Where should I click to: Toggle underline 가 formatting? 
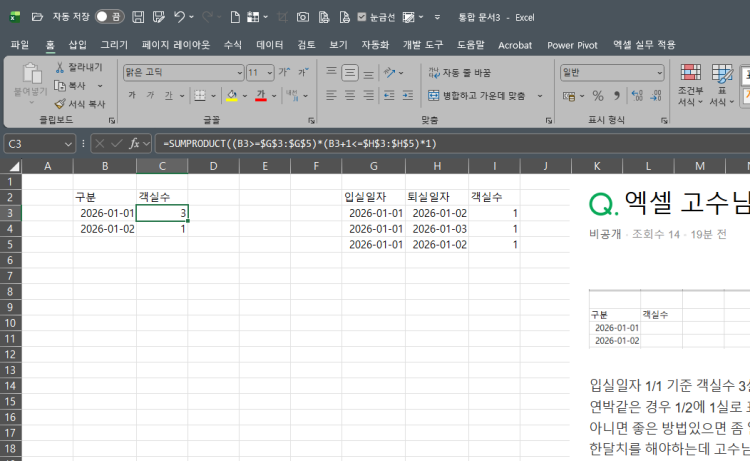click(168, 96)
